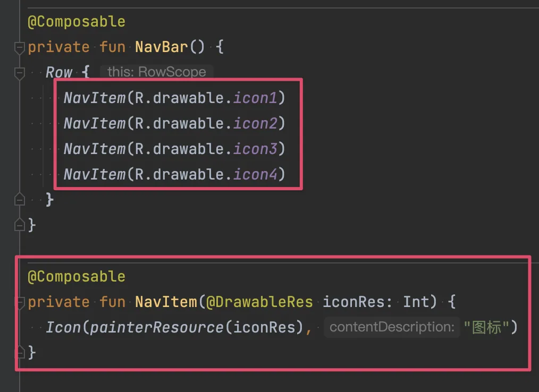
Task: Place the cursor on the NavBar function name
Action: (x=161, y=47)
